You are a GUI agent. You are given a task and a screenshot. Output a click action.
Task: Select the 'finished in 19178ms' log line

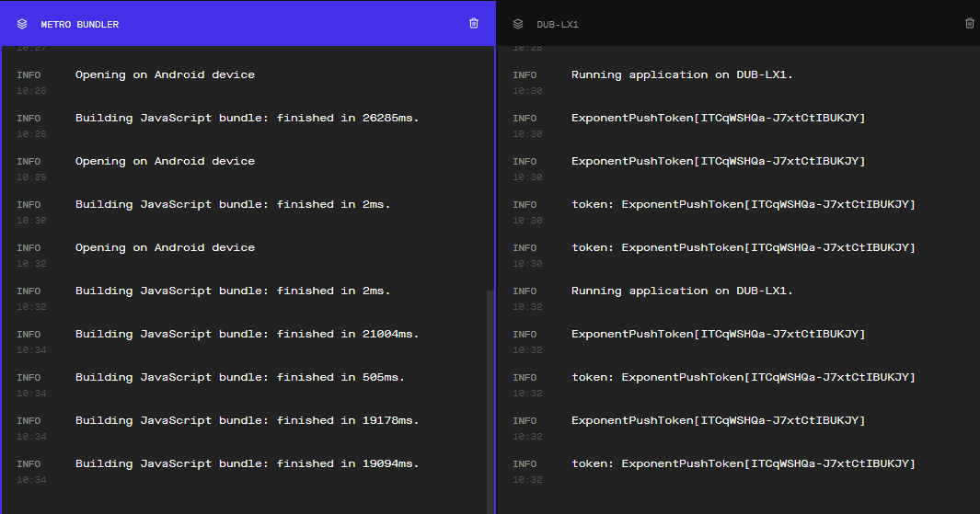(x=247, y=420)
